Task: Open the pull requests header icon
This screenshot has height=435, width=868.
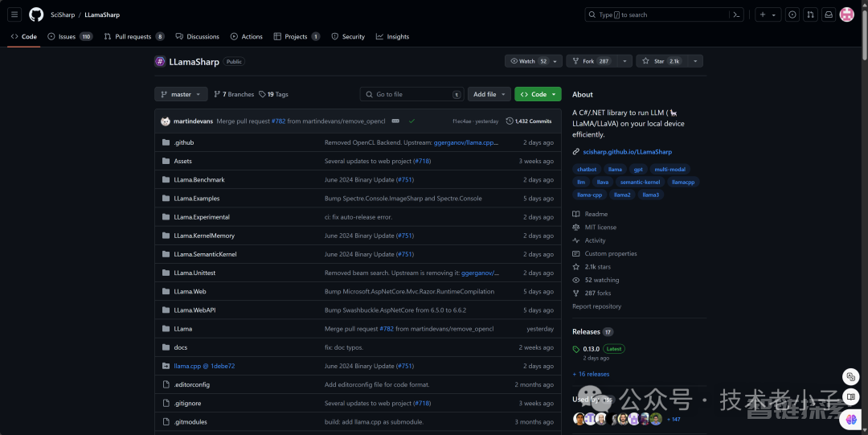Action: pyautogui.click(x=810, y=15)
